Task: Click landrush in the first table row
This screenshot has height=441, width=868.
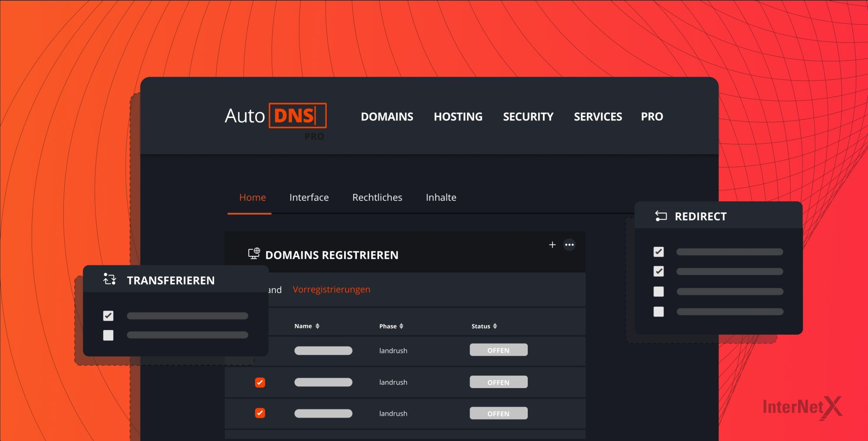Action: coord(393,350)
